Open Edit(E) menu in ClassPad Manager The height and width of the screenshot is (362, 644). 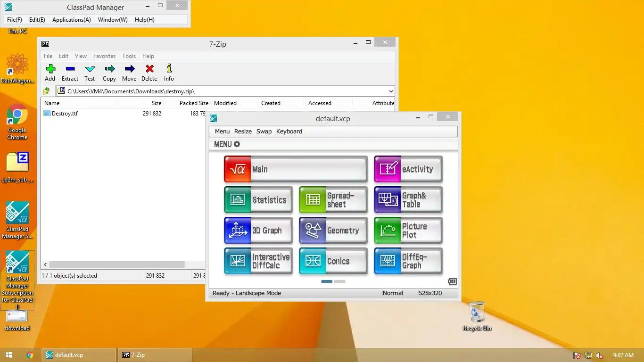click(x=37, y=20)
